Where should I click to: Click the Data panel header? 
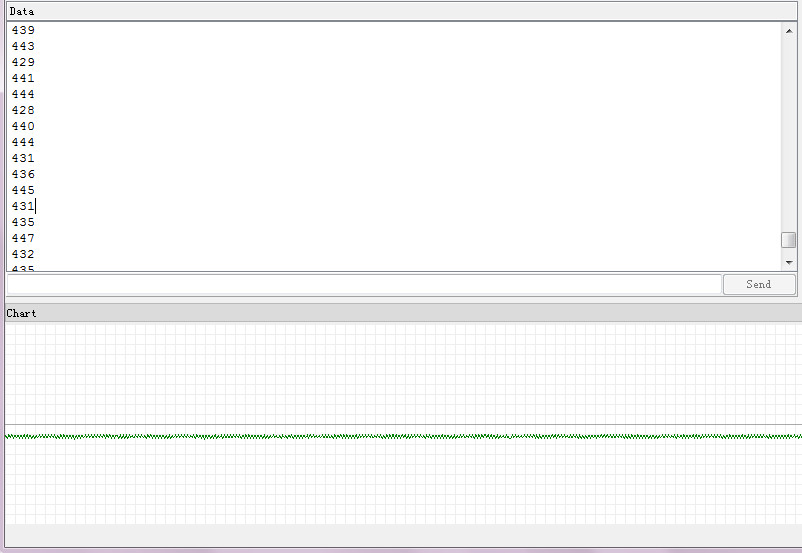[401, 11]
